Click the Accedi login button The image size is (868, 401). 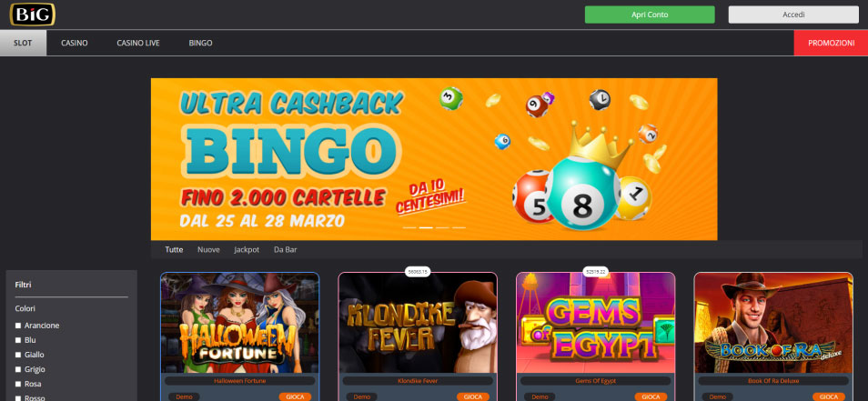point(793,15)
